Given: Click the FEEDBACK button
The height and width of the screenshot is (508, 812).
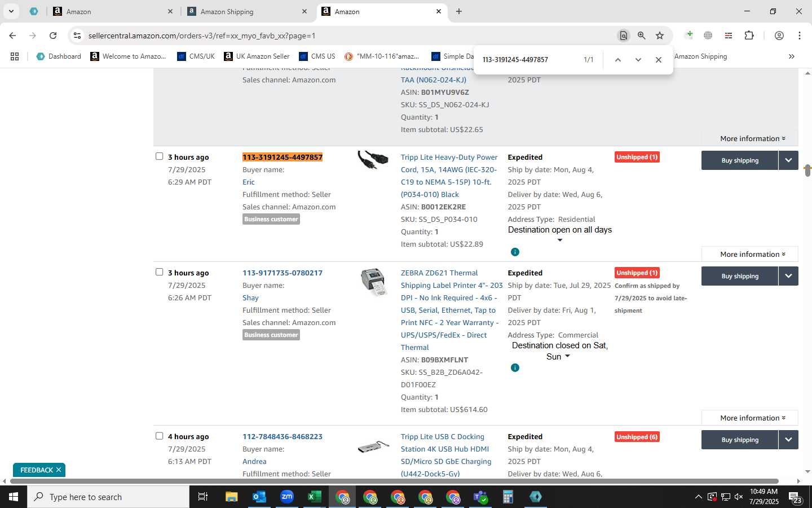Looking at the screenshot, I should (37, 470).
